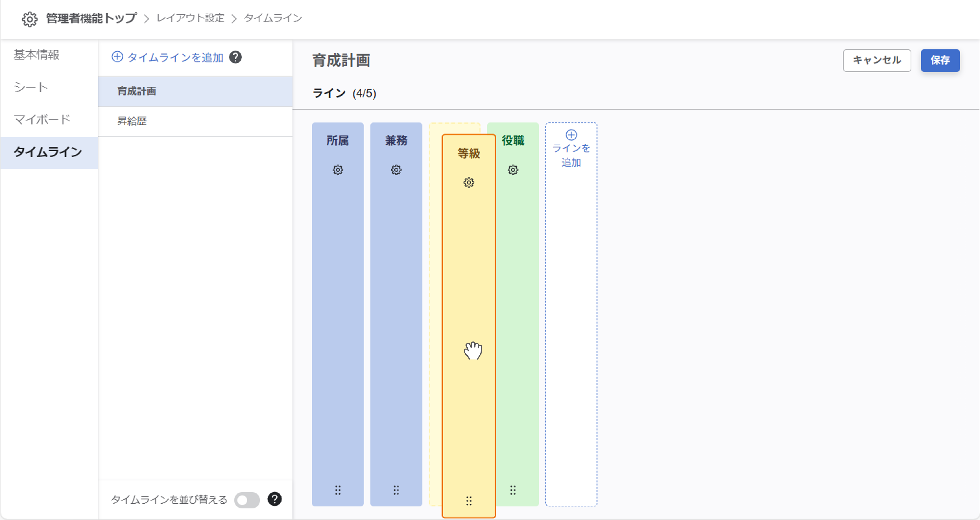This screenshot has width=980, height=520.
Task: Open settings for the 等級 line
Action: (x=468, y=183)
